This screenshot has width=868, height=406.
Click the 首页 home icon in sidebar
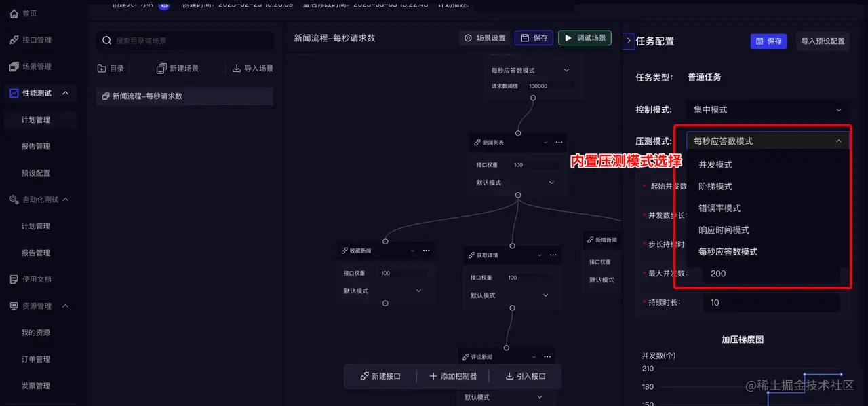pyautogui.click(x=14, y=14)
